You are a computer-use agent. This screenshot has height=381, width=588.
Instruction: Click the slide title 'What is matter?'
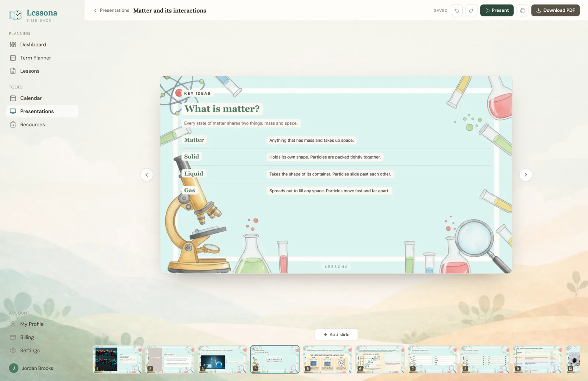click(x=222, y=109)
